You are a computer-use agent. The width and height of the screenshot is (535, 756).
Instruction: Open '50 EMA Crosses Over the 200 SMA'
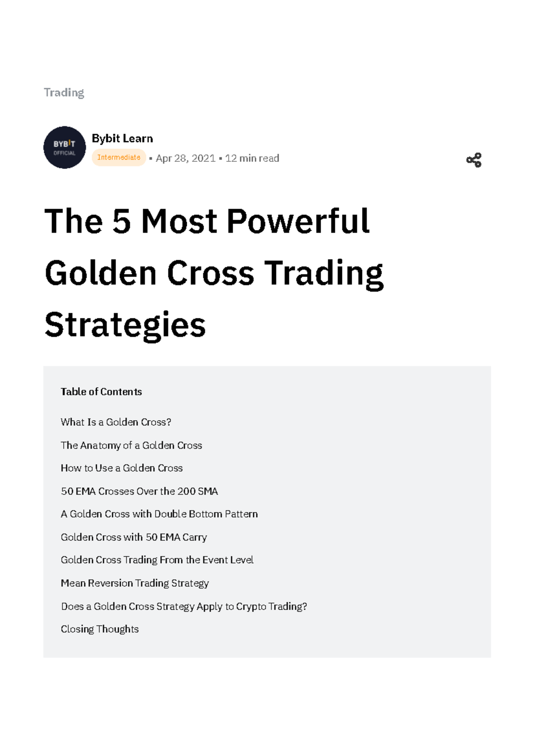click(x=140, y=491)
